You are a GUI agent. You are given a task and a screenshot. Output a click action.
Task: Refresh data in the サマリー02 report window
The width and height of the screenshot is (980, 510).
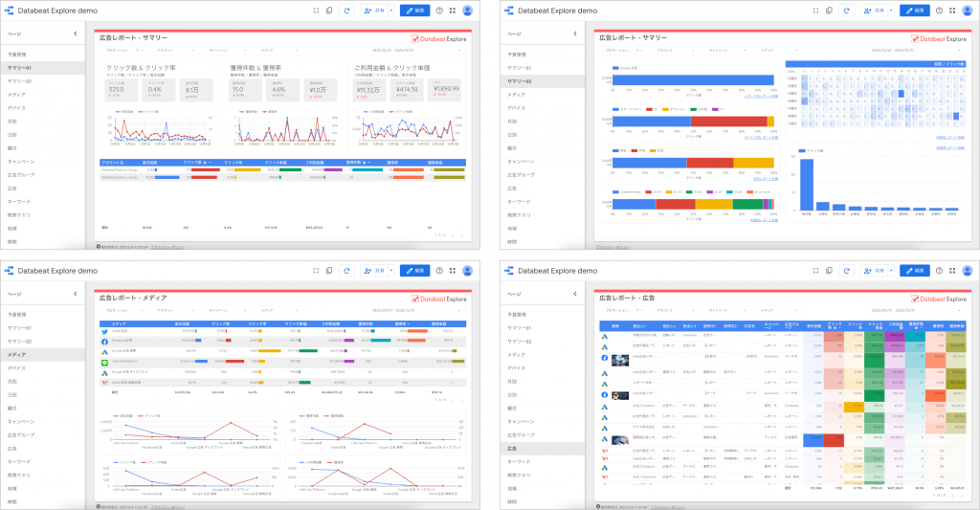[847, 11]
